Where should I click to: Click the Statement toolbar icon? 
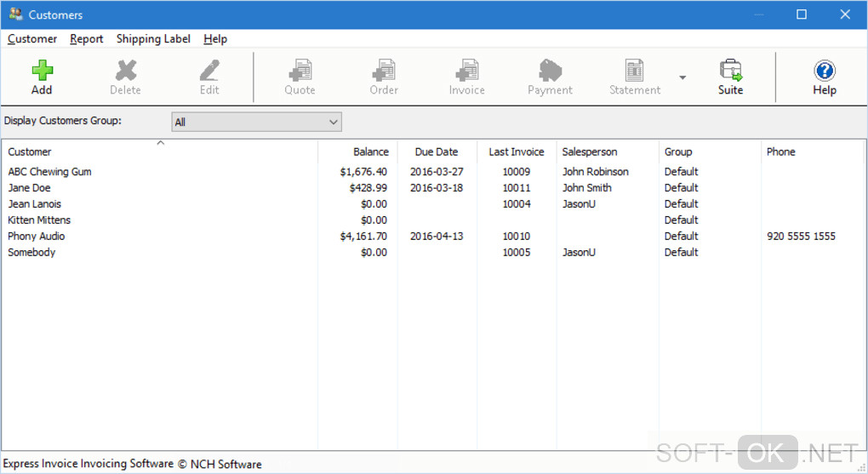(x=634, y=71)
